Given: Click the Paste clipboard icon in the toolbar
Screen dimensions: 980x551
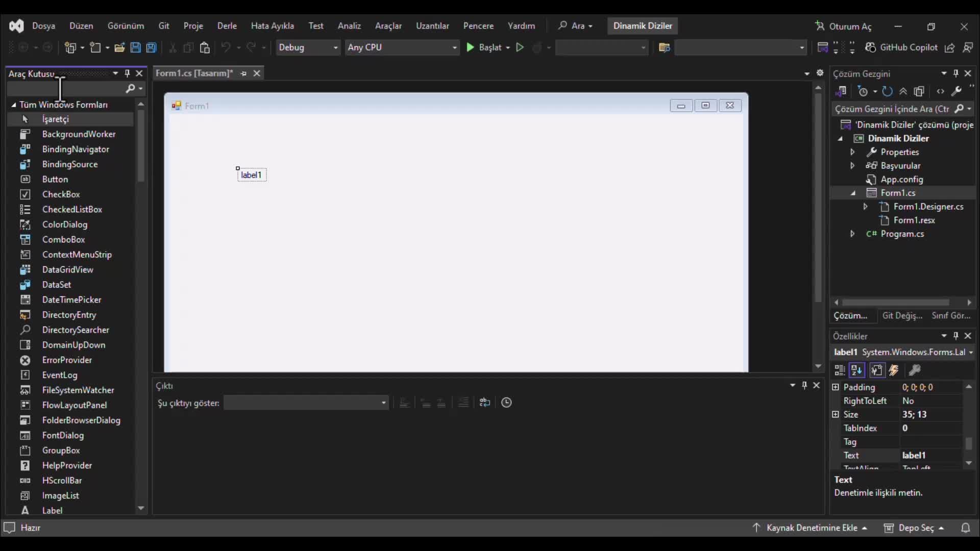Looking at the screenshot, I should coord(205,47).
